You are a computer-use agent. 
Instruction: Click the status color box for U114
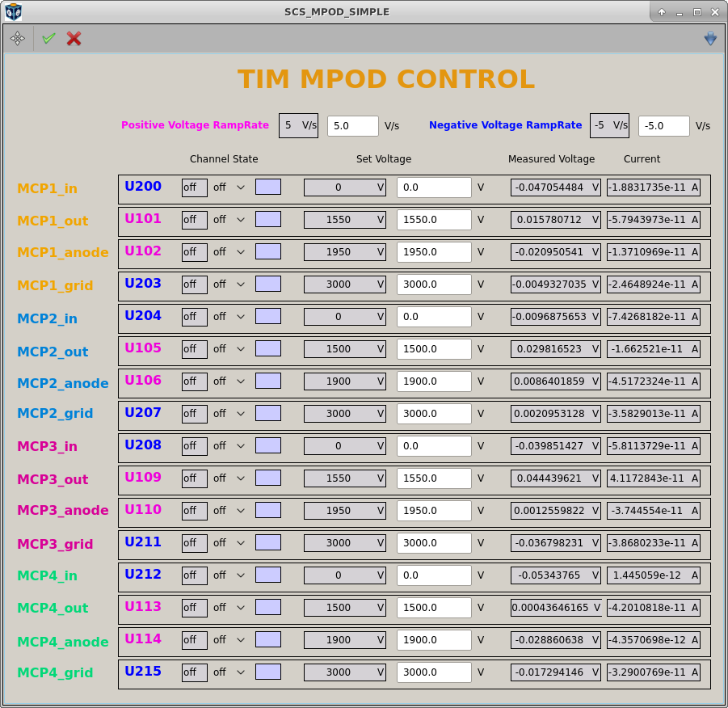(x=268, y=639)
